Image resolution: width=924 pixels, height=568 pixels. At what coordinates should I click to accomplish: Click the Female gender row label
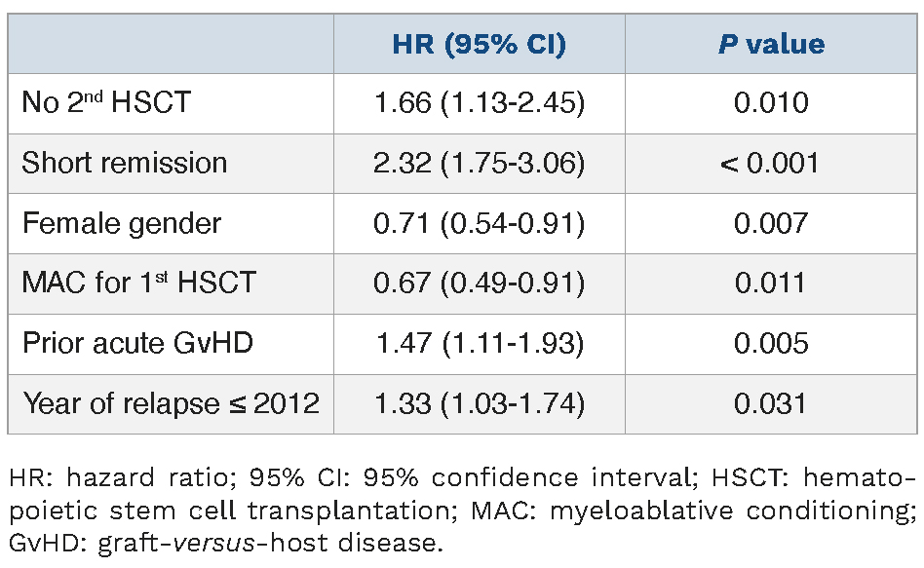[x=121, y=223]
